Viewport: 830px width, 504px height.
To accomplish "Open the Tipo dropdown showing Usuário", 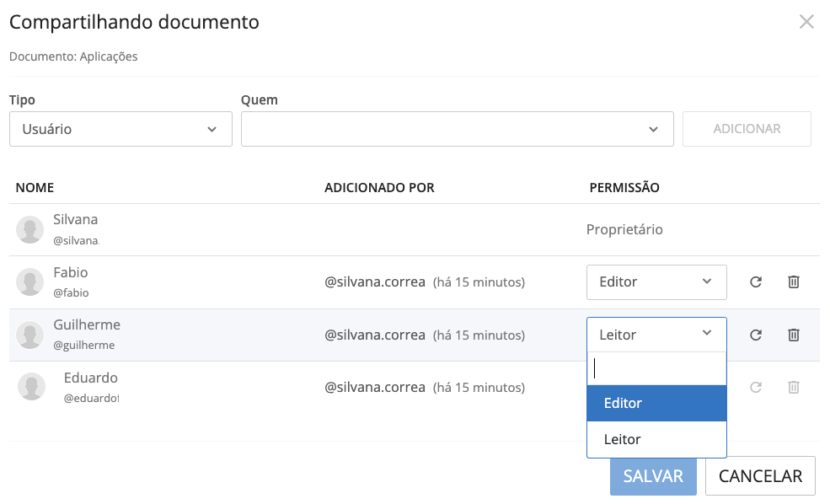I will click(120, 129).
